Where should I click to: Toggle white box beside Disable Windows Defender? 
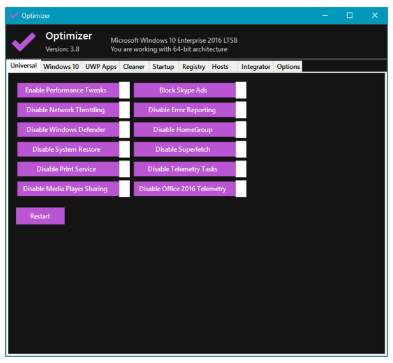pyautogui.click(x=124, y=130)
